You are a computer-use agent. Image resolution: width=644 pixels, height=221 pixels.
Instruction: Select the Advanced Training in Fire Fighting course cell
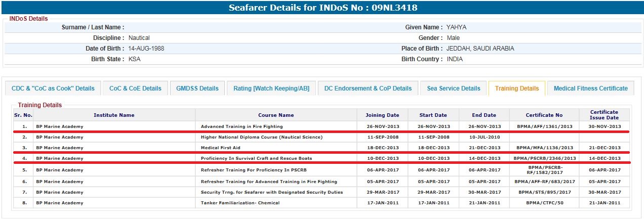point(241,126)
